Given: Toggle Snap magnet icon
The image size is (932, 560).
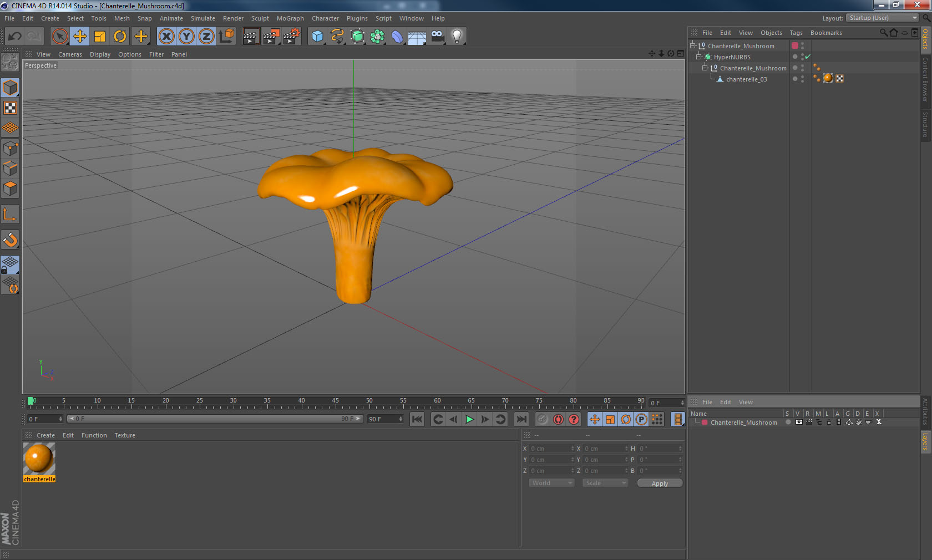Looking at the screenshot, I should (x=10, y=240).
